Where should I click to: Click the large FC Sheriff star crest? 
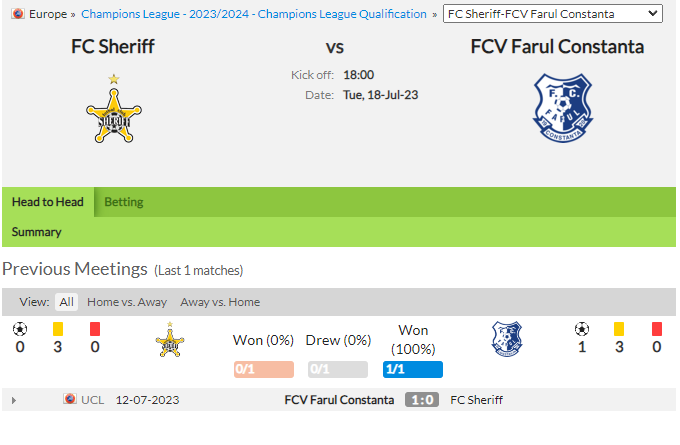pyautogui.click(x=114, y=108)
